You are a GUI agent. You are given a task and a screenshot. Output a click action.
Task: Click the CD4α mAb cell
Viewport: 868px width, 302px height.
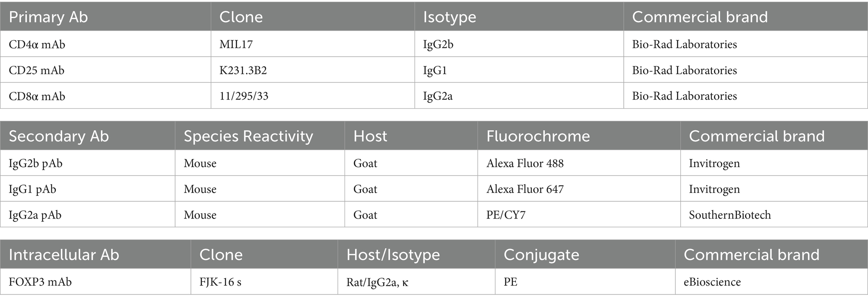37,44
